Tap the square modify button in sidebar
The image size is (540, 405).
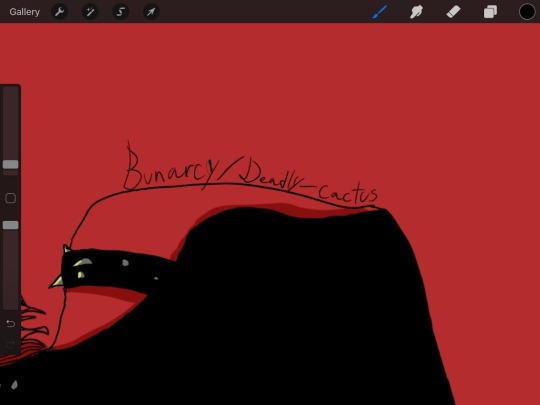tap(11, 198)
